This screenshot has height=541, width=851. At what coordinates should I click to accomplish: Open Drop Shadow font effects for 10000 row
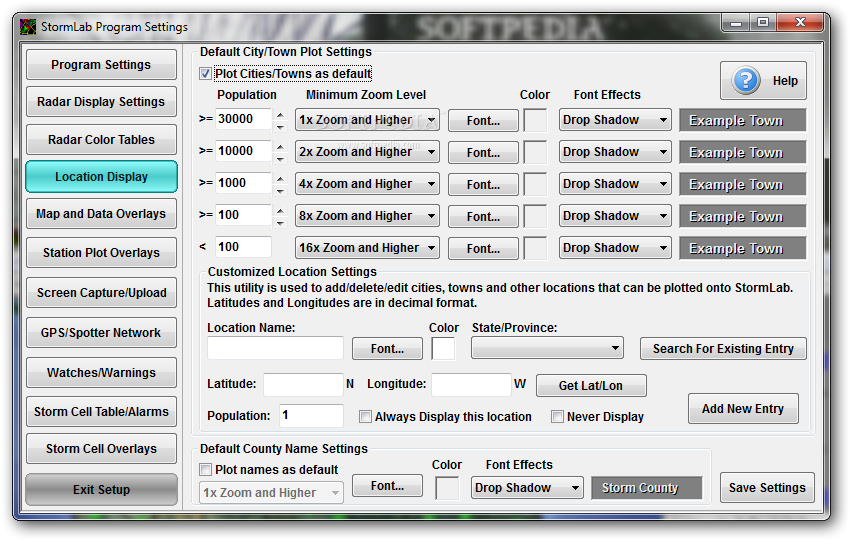(615, 152)
